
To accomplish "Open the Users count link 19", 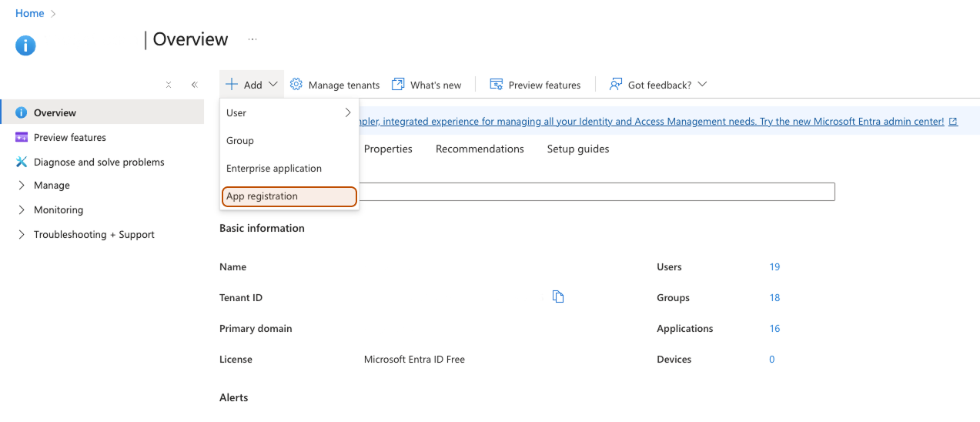I will (x=774, y=267).
